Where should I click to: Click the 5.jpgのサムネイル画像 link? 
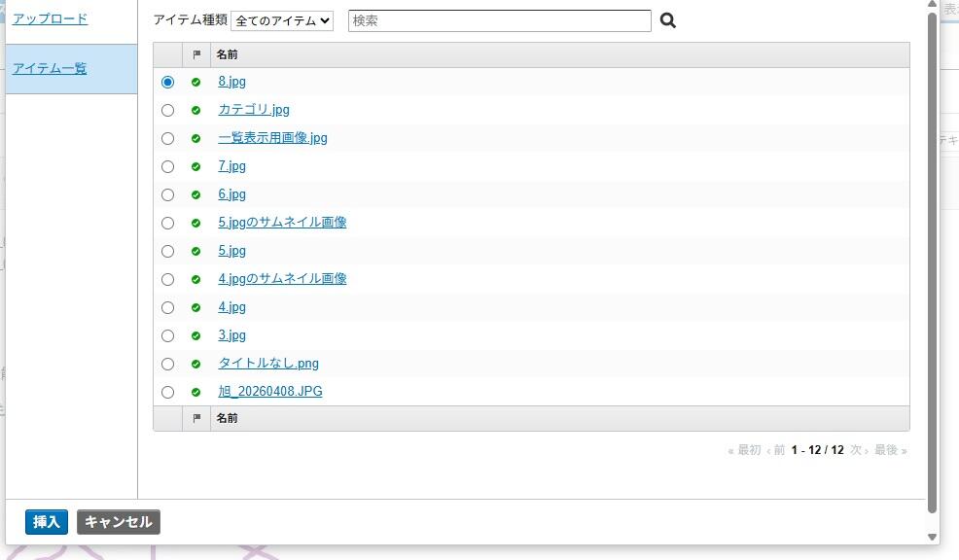click(x=282, y=223)
